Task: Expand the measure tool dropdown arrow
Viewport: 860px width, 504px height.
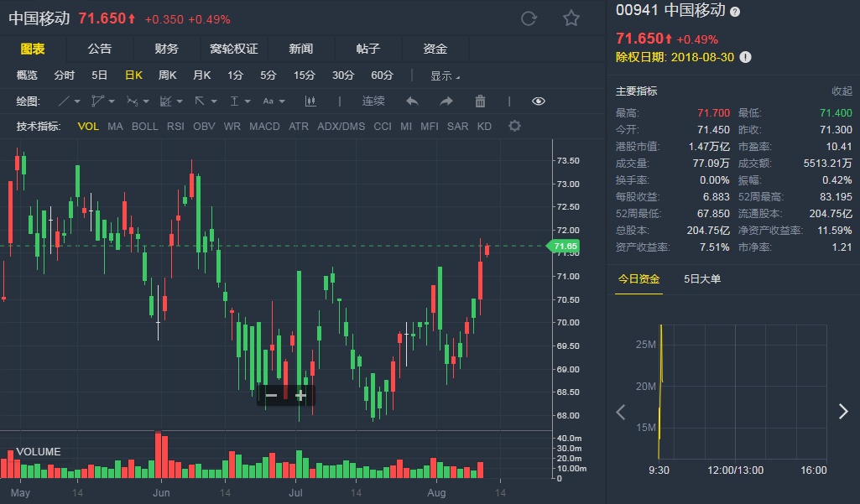Action: 248,101
